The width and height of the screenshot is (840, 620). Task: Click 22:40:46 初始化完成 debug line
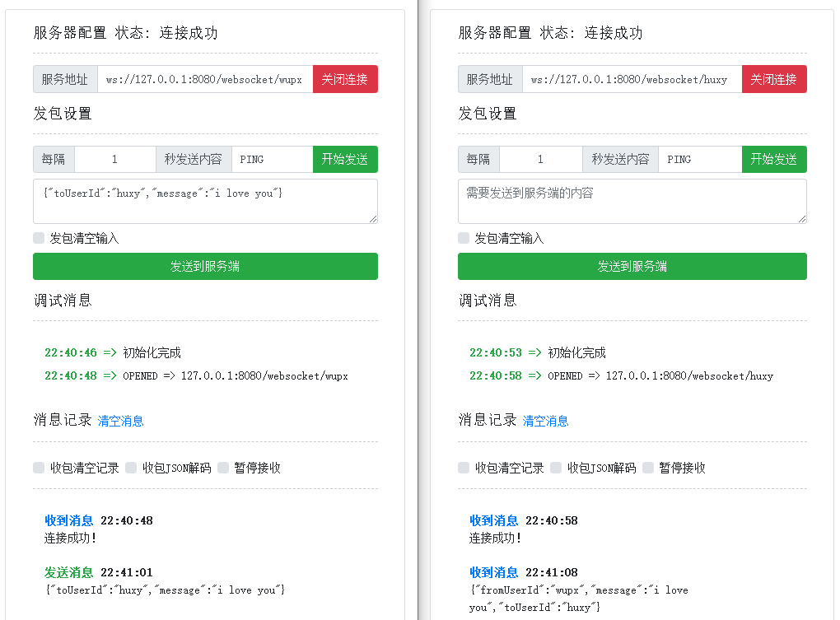(x=113, y=353)
